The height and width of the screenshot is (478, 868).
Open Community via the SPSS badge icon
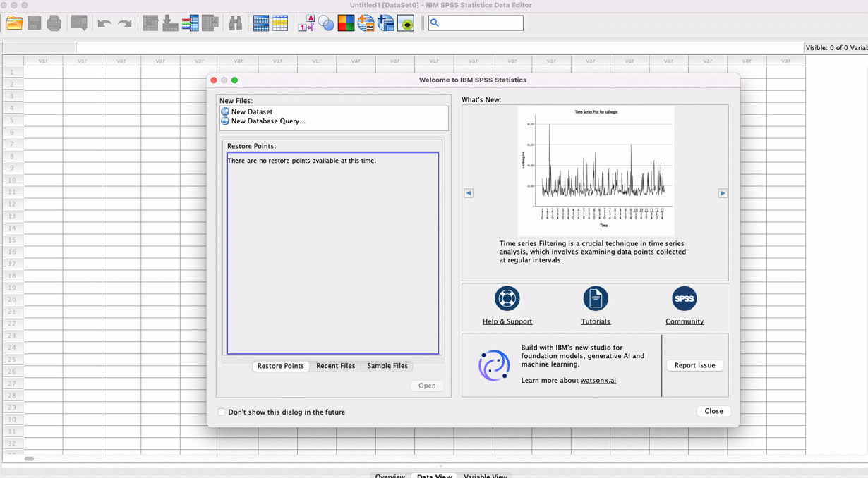(685, 298)
